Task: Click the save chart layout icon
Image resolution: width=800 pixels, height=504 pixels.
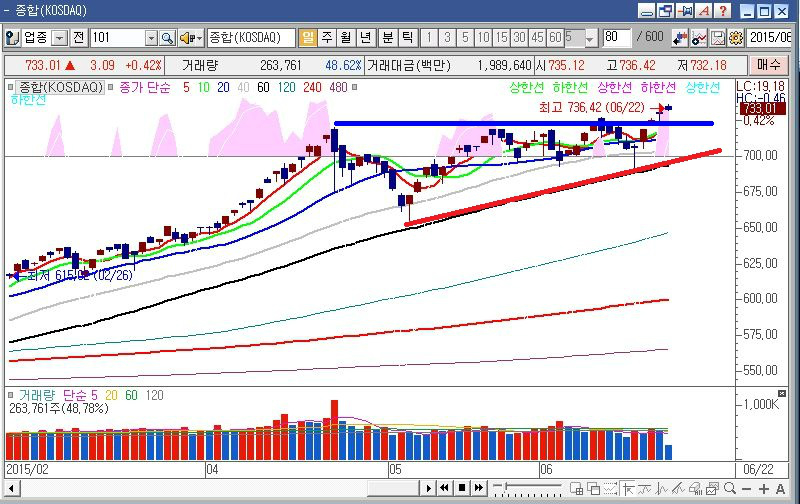Action: click(718, 38)
